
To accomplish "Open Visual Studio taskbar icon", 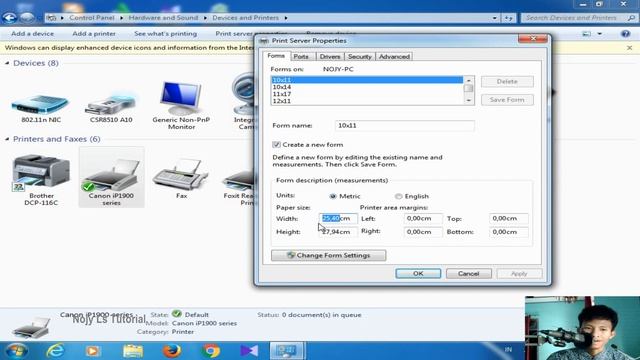I will click(x=249, y=351).
